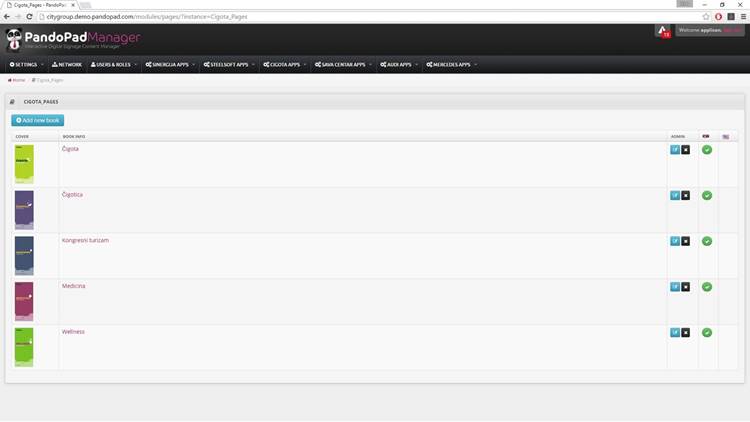This screenshot has height=422, width=750.
Task: Edit the Wellness book entry
Action: tap(674, 333)
